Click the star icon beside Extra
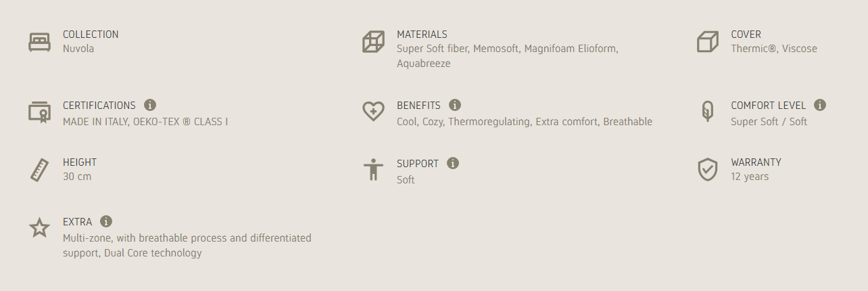Viewport: 868px width, 291px height. point(39,228)
